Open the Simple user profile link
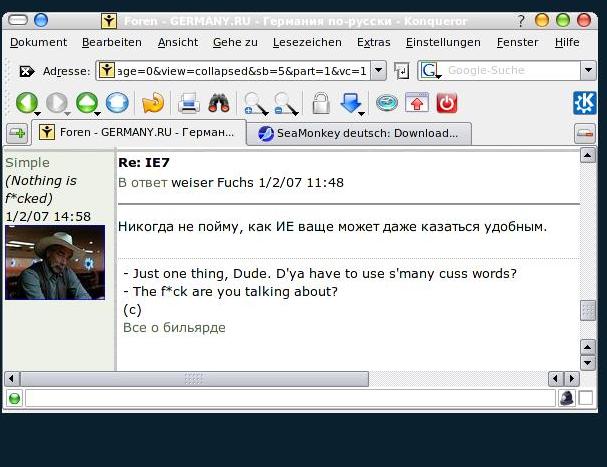Image resolution: width=607 pixels, height=467 pixels. click(27, 163)
